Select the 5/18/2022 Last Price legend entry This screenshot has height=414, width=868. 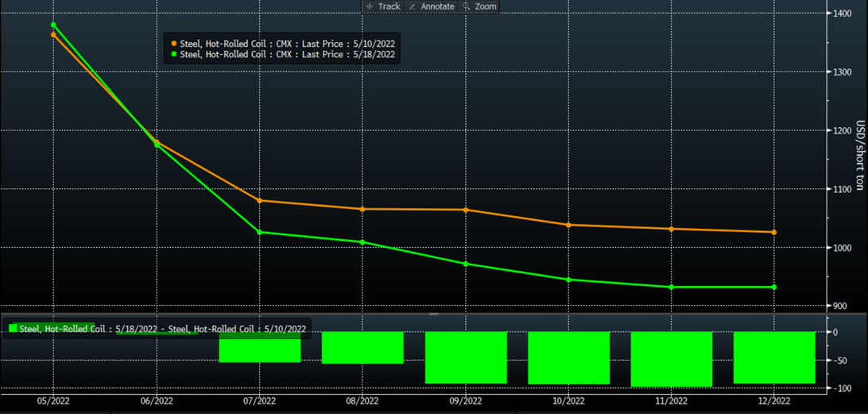click(288, 55)
